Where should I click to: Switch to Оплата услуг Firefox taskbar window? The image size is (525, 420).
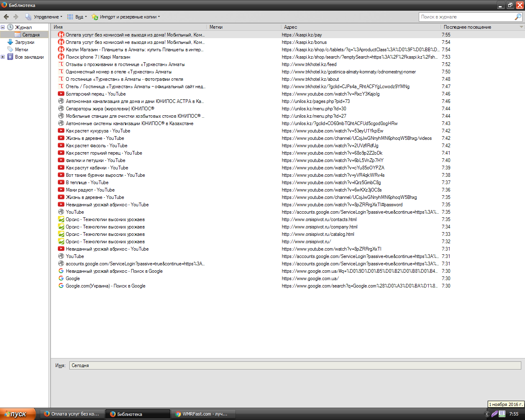[72, 414]
